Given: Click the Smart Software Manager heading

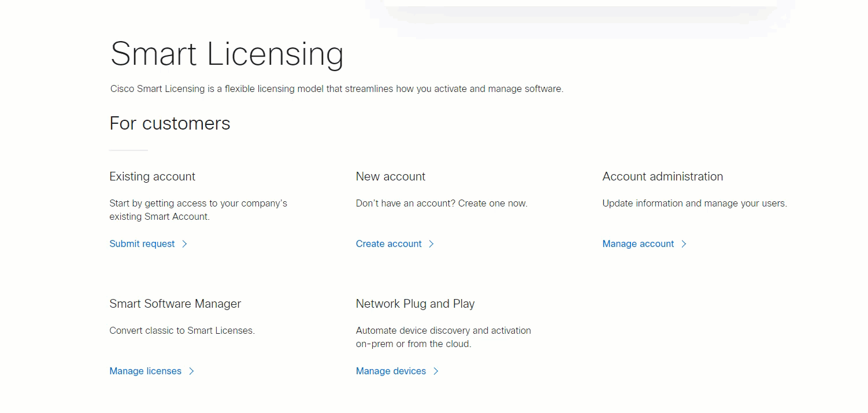Looking at the screenshot, I should (175, 304).
